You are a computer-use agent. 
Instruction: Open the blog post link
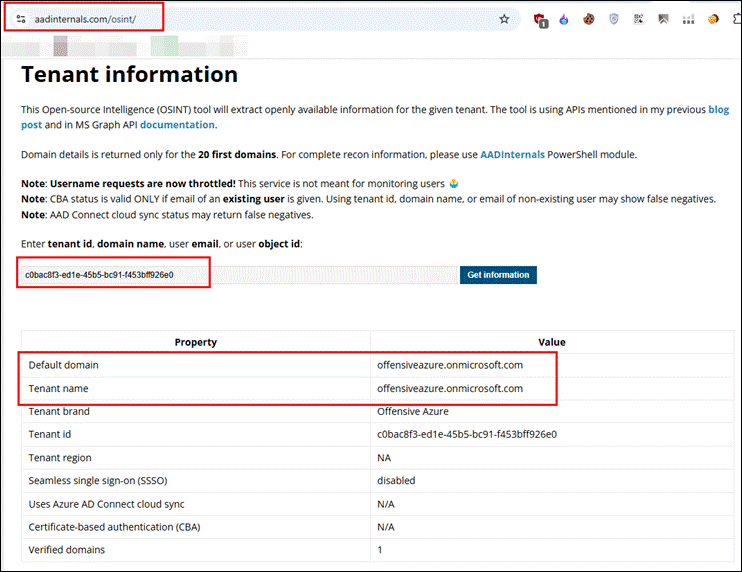point(718,110)
